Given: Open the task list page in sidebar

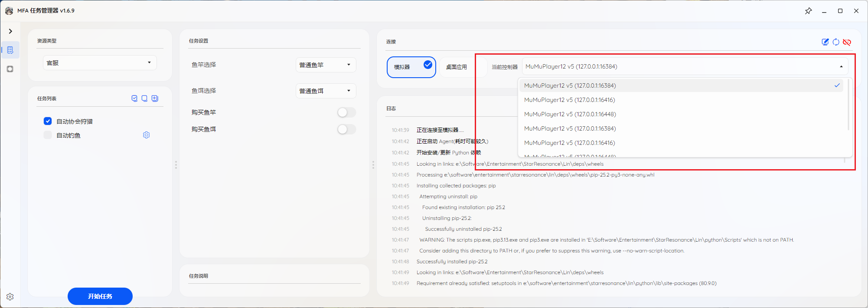Looking at the screenshot, I should click(x=10, y=50).
